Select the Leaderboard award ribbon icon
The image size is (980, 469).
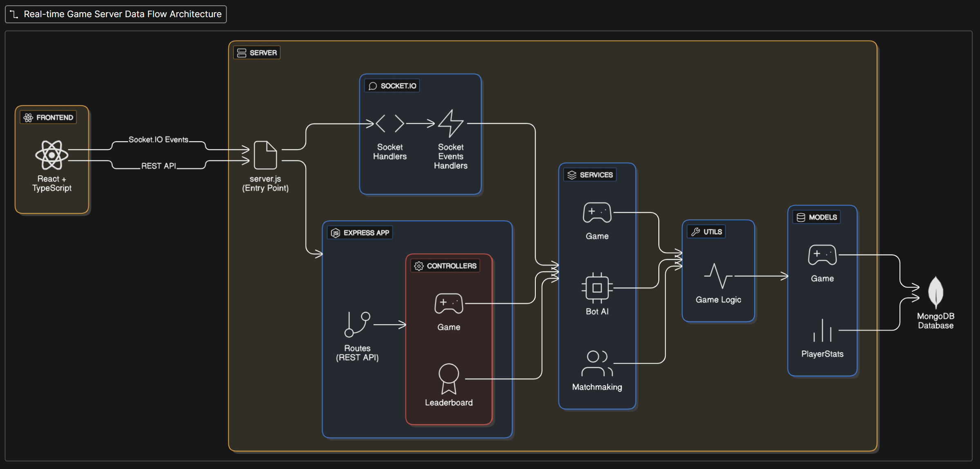click(449, 379)
